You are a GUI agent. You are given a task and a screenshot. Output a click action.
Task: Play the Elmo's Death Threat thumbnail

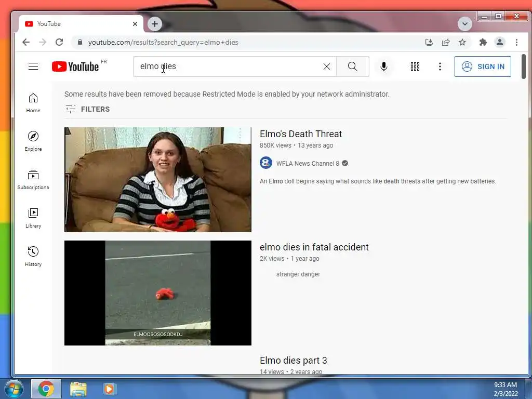coord(158,179)
